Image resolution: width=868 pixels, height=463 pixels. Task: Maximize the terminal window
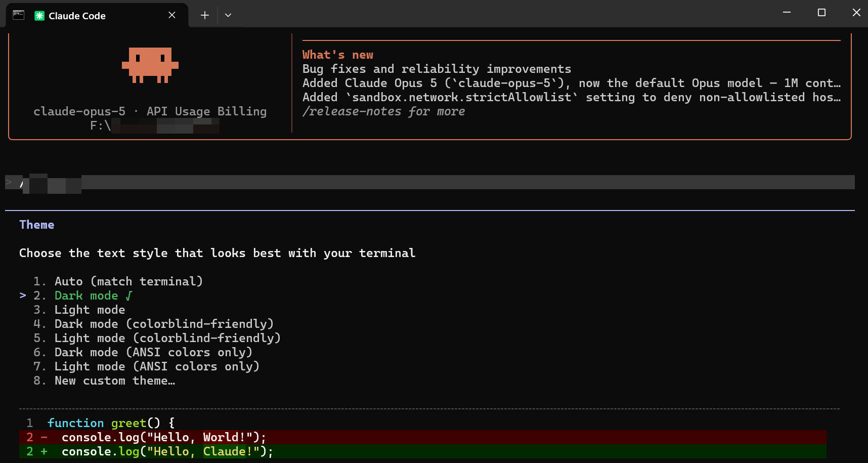821,13
